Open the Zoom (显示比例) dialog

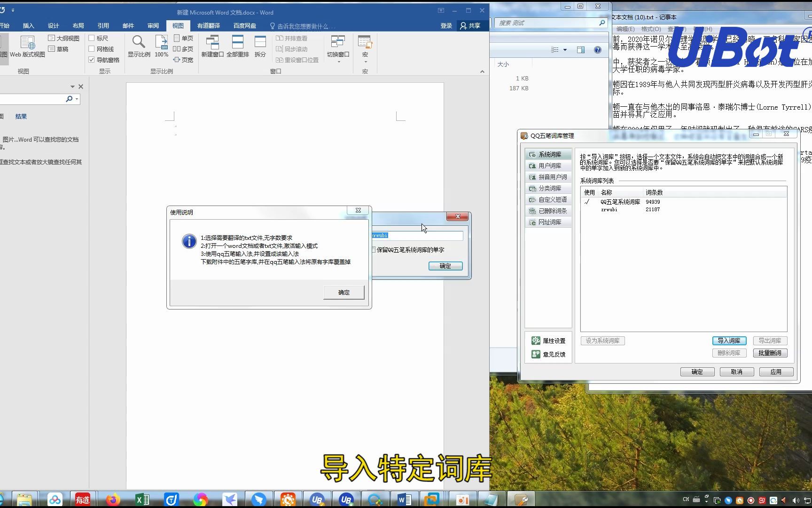coord(139,47)
